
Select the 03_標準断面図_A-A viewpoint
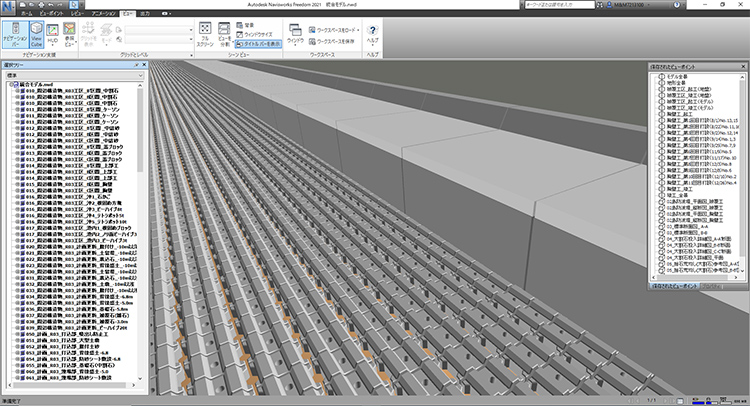click(x=687, y=226)
